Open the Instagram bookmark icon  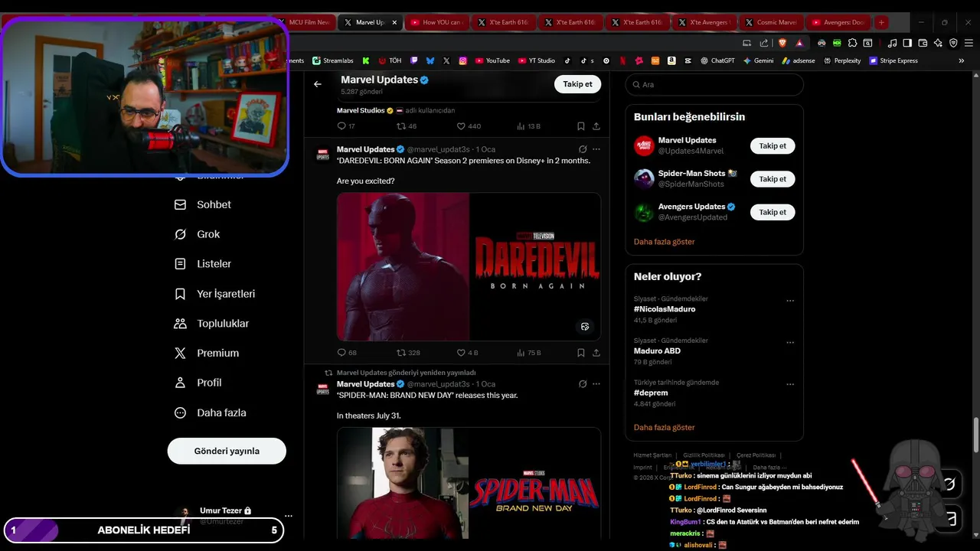click(x=463, y=60)
